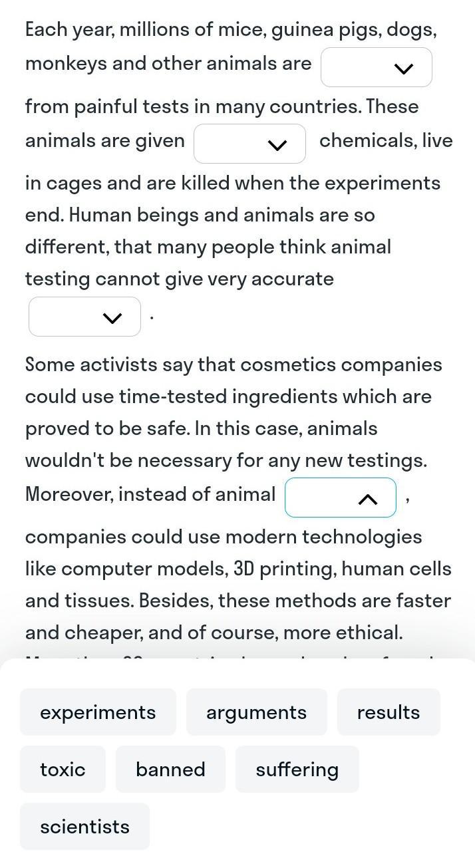Image resolution: width=475 pixels, height=868 pixels.
Task: Choose the word "results"
Action: [x=389, y=712]
